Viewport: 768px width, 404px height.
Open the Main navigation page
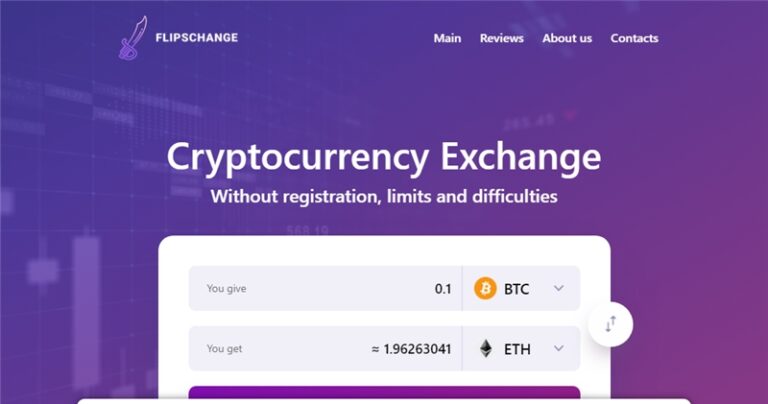pyautogui.click(x=447, y=38)
